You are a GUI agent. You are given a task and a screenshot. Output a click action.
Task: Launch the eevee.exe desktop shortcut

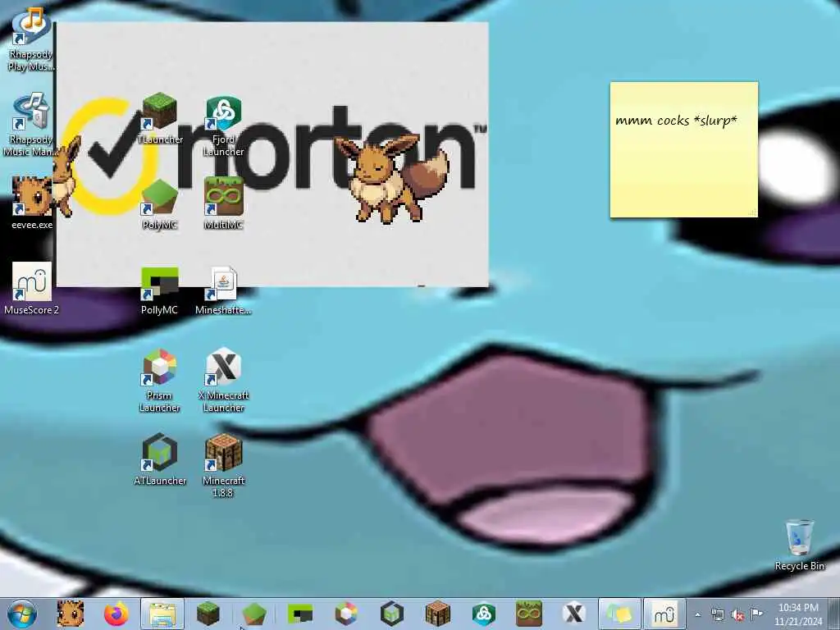(x=32, y=203)
